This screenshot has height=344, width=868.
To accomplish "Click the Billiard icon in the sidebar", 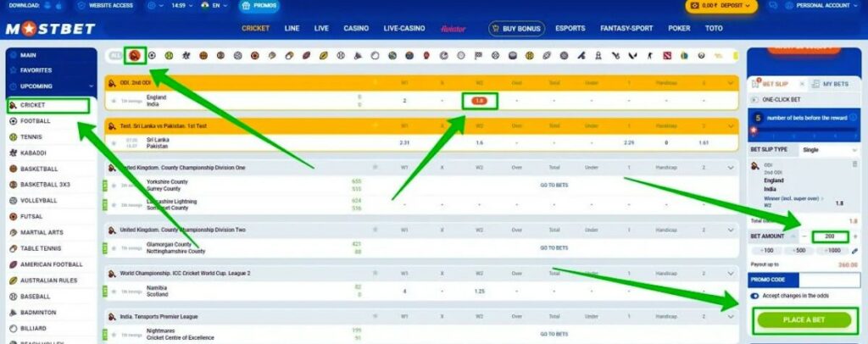I will pos(14,329).
